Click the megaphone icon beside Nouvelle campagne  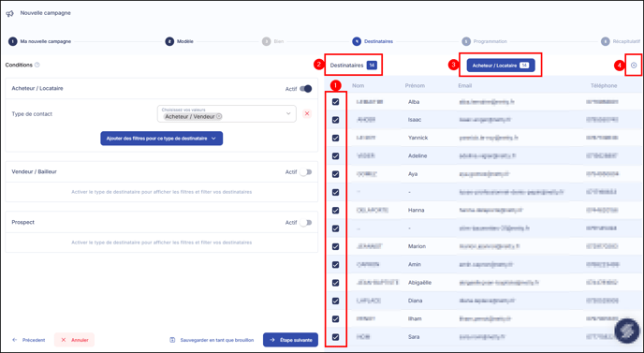(9, 13)
